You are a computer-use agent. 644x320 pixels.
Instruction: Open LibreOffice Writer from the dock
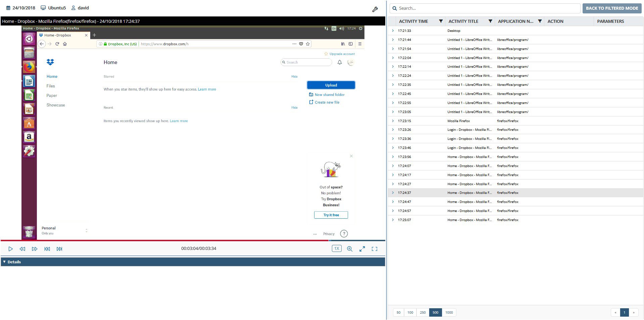click(x=29, y=81)
